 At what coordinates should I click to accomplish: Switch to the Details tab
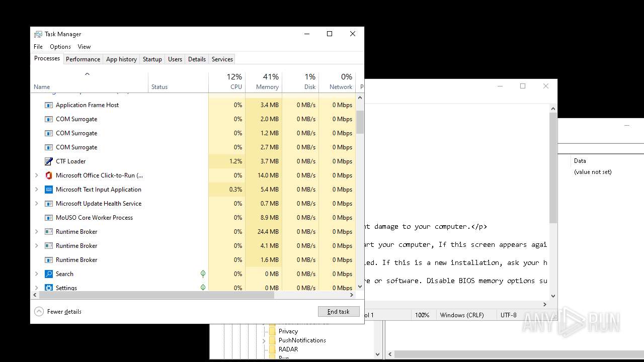coord(197,59)
